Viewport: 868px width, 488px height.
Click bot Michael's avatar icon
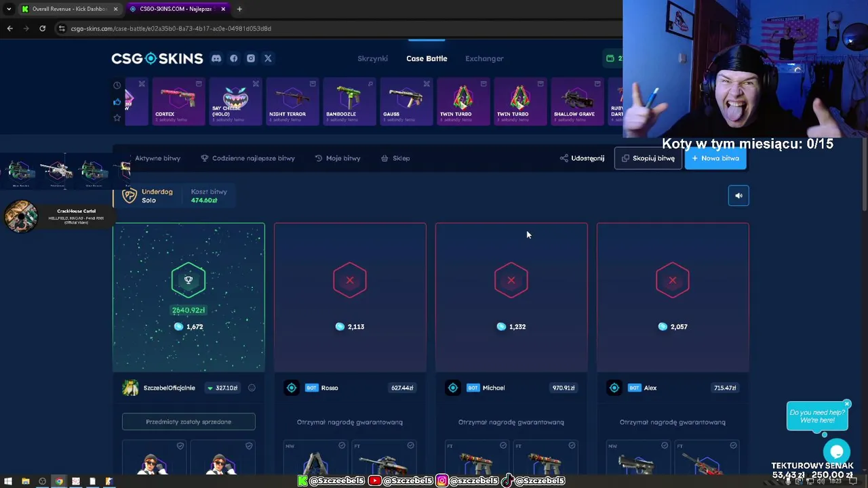point(453,388)
